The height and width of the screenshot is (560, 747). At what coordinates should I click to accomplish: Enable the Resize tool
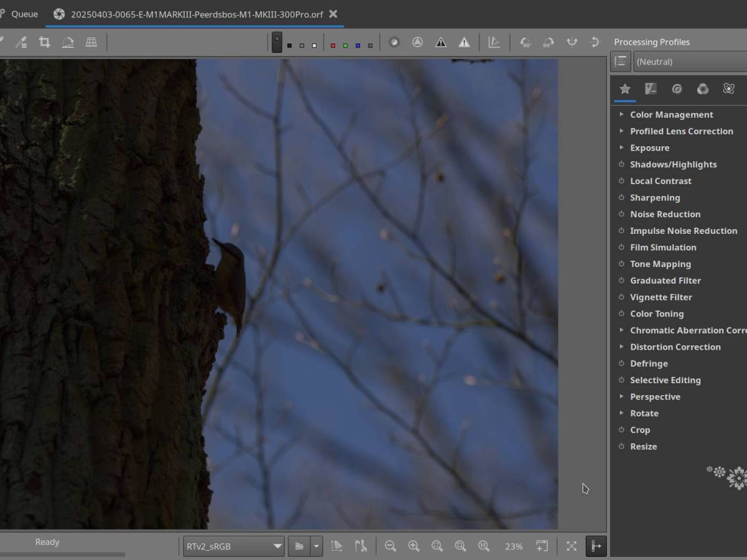(x=621, y=446)
